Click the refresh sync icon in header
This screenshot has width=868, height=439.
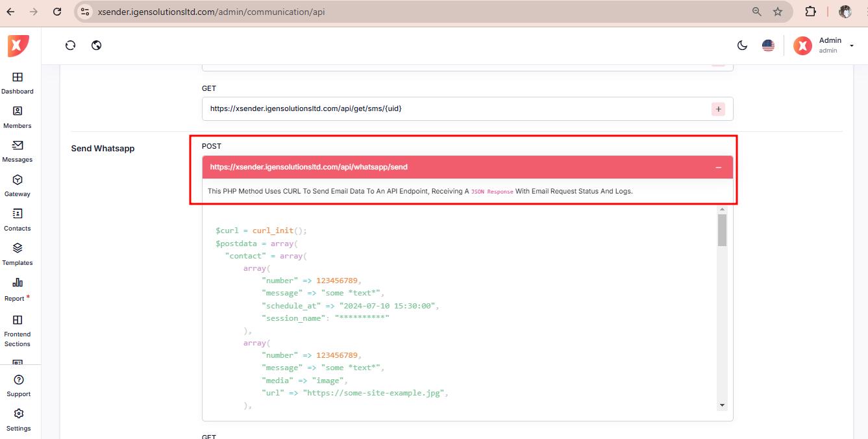point(71,45)
